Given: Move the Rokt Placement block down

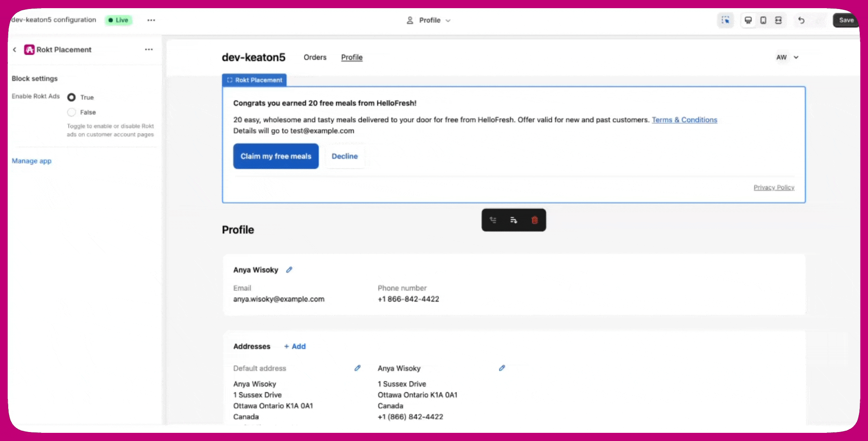Looking at the screenshot, I should click(x=514, y=220).
